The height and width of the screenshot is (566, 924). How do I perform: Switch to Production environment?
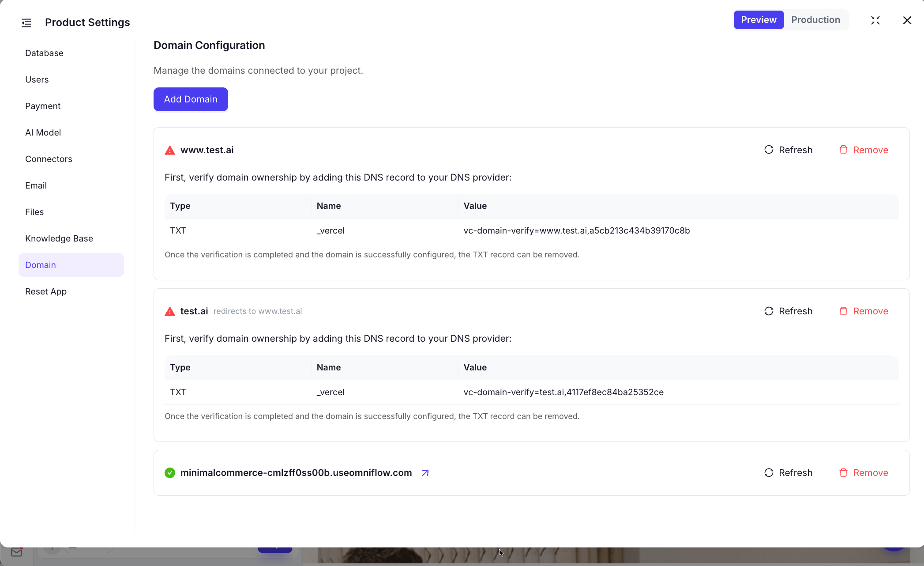pyautogui.click(x=815, y=20)
